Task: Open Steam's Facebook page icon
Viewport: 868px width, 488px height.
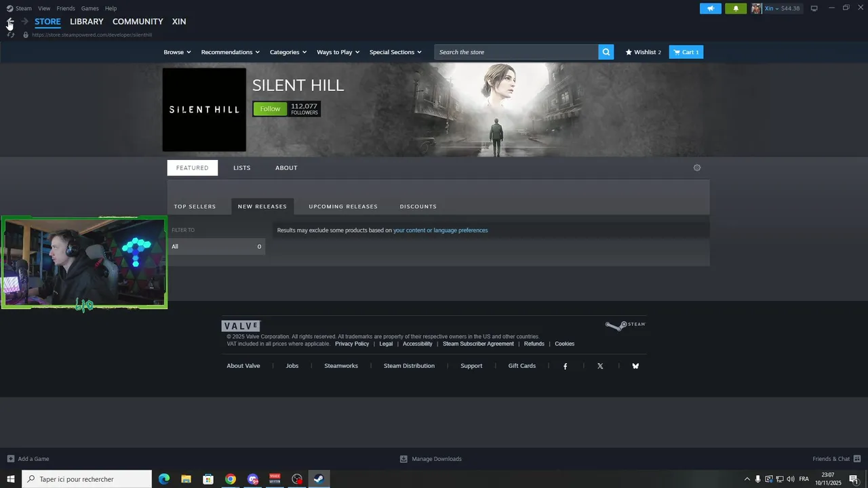Action: 566,366
